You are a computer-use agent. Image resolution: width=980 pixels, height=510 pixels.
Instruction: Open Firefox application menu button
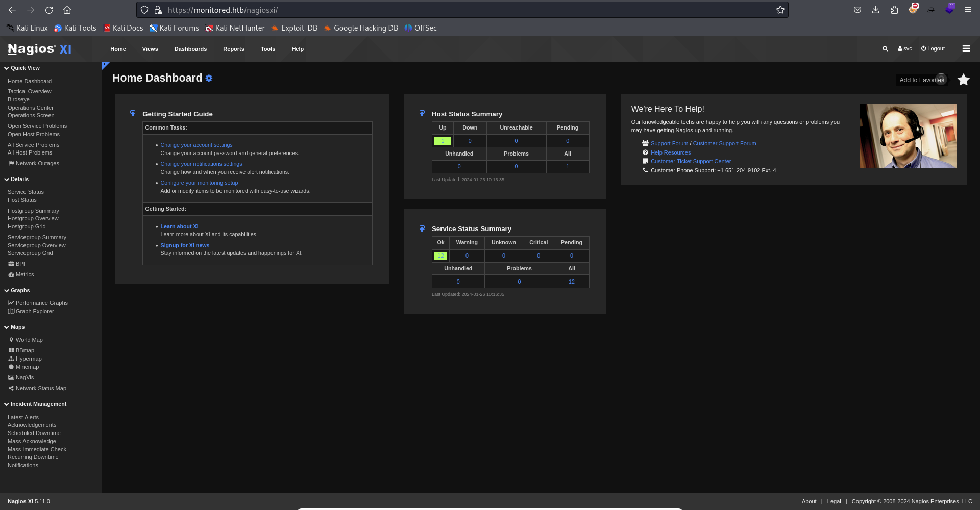(967, 10)
